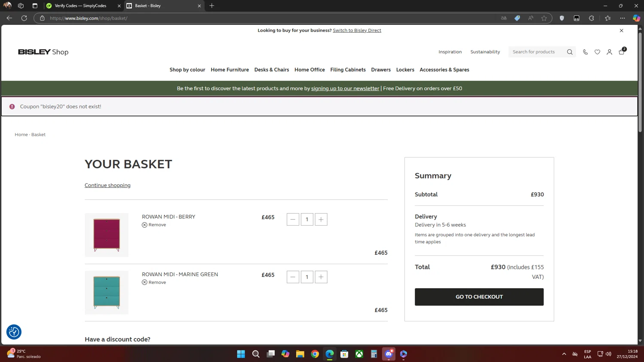Focus the Search for products field
The width and height of the screenshot is (644, 362).
(537, 52)
